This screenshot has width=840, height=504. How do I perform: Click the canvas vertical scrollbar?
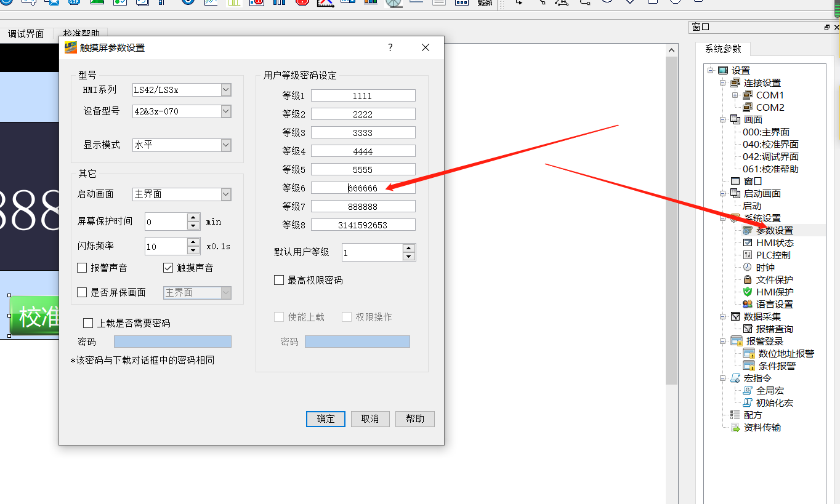coord(672,220)
